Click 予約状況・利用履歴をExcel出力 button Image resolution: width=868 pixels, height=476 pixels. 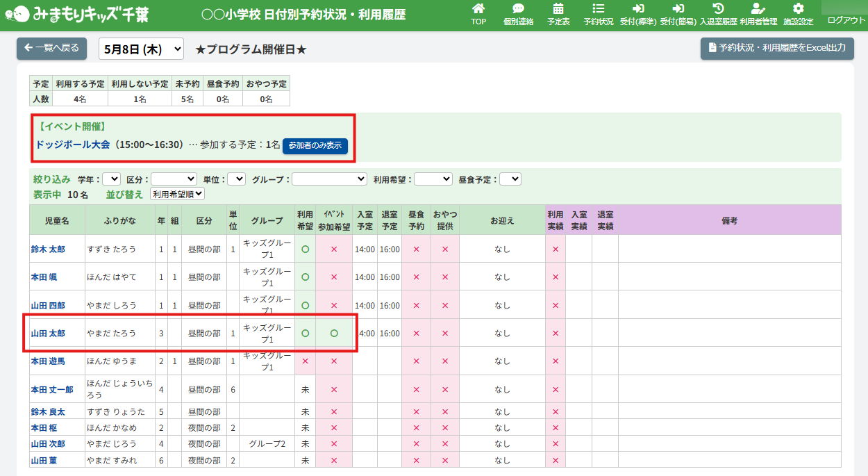(x=777, y=49)
